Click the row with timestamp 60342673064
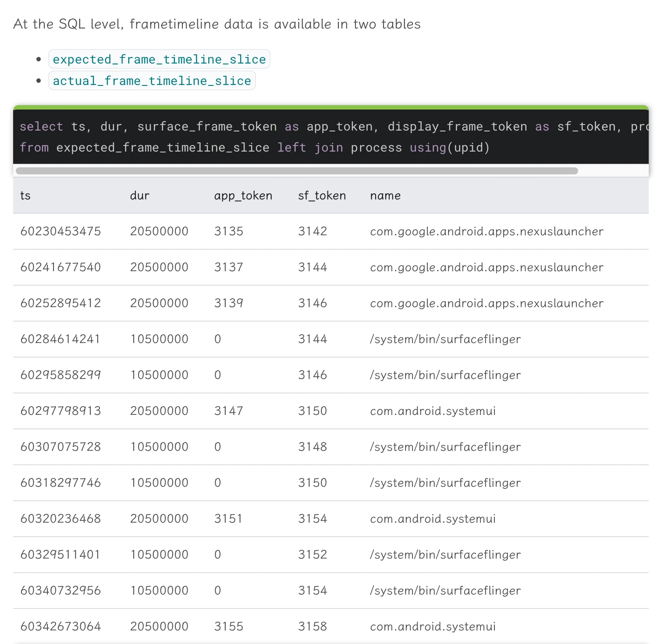 (60, 626)
